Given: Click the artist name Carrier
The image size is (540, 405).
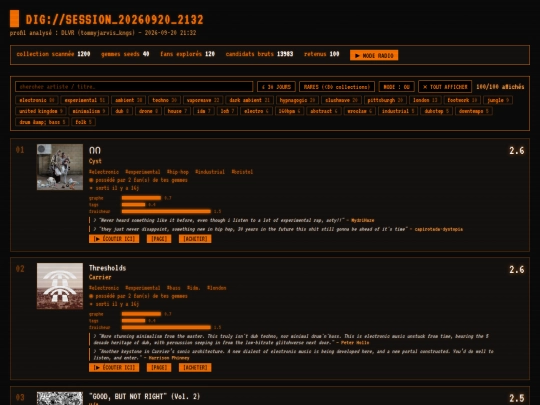Looking at the screenshot, I should point(100,277).
